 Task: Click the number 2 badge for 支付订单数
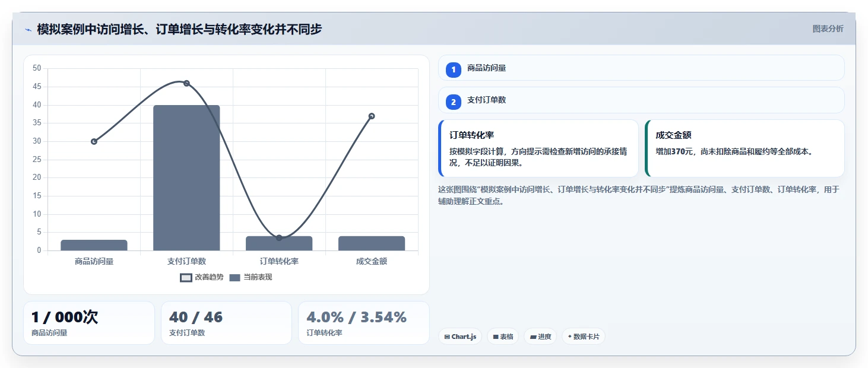tap(454, 102)
